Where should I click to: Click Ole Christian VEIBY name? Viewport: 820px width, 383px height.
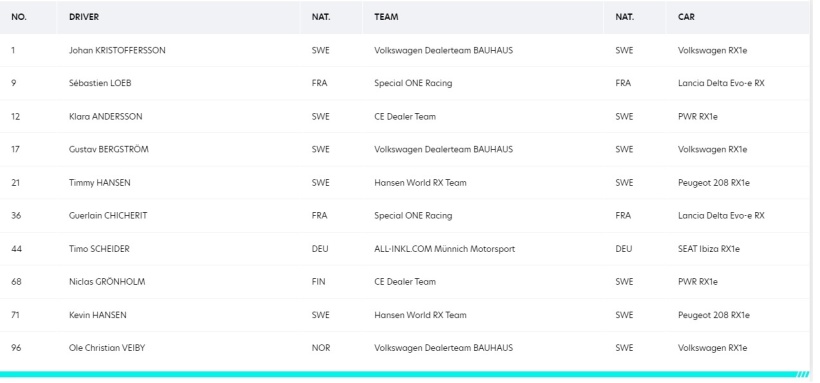tap(107, 347)
